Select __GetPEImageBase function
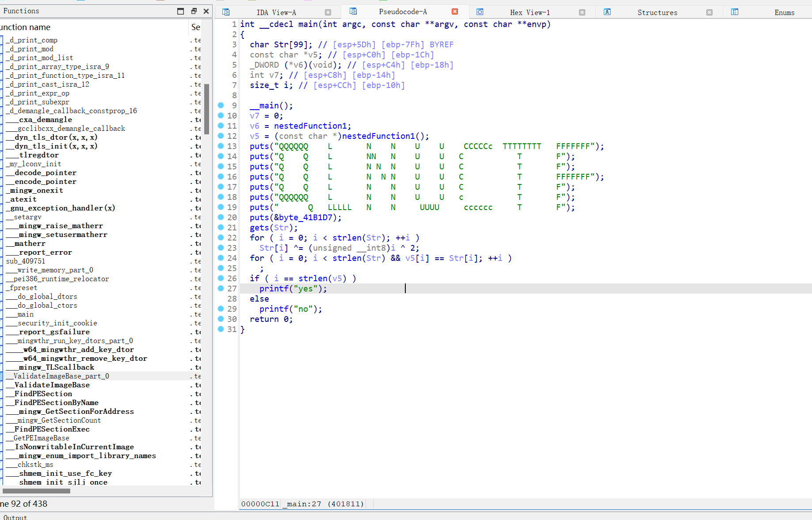Viewport: 812px width, 520px height. [x=38, y=438]
